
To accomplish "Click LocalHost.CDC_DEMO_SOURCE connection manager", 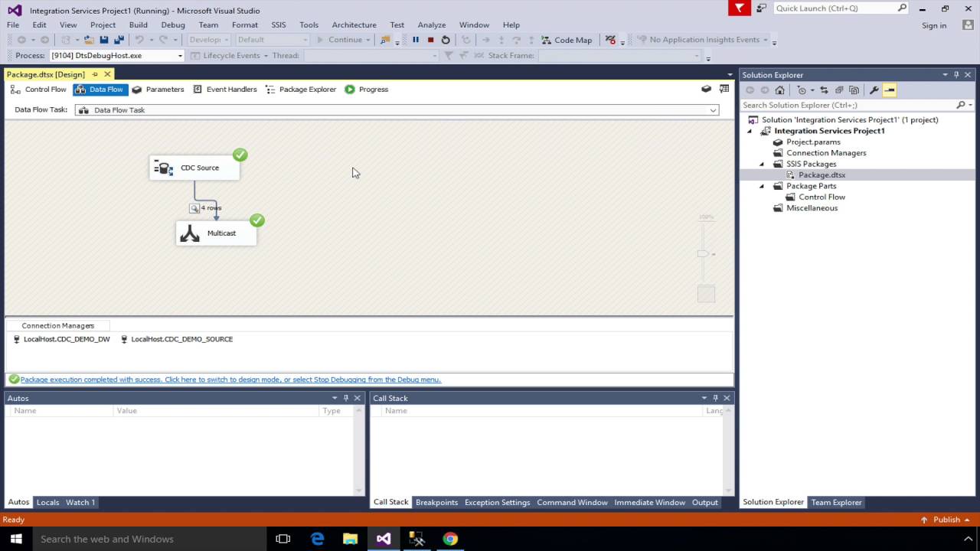I will pyautogui.click(x=177, y=339).
